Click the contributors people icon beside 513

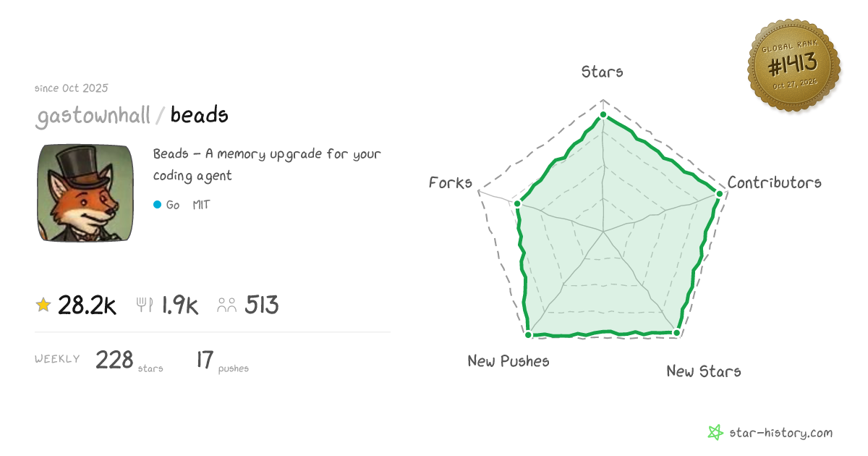tap(227, 305)
